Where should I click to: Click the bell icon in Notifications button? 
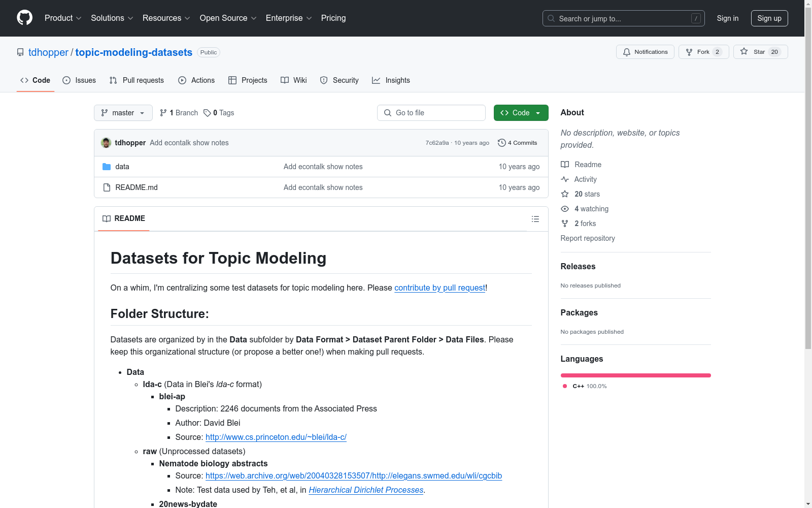pos(627,52)
